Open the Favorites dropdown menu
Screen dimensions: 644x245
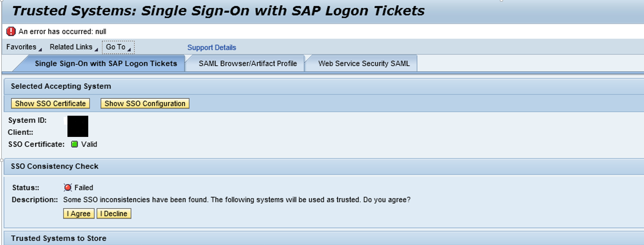24,47
